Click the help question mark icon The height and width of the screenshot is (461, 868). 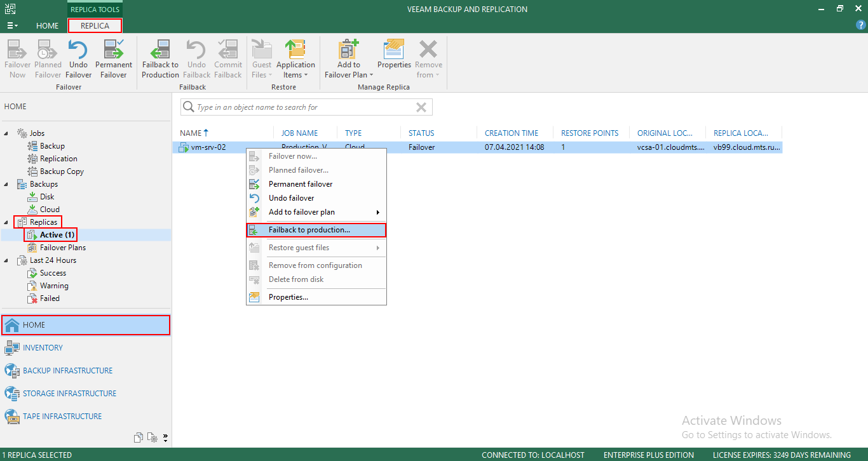(861, 25)
